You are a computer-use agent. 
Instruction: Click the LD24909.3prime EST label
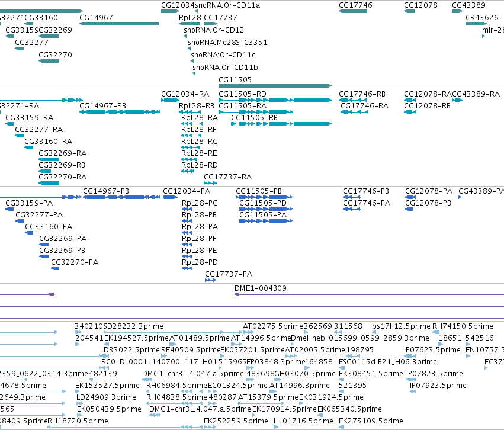point(107,397)
